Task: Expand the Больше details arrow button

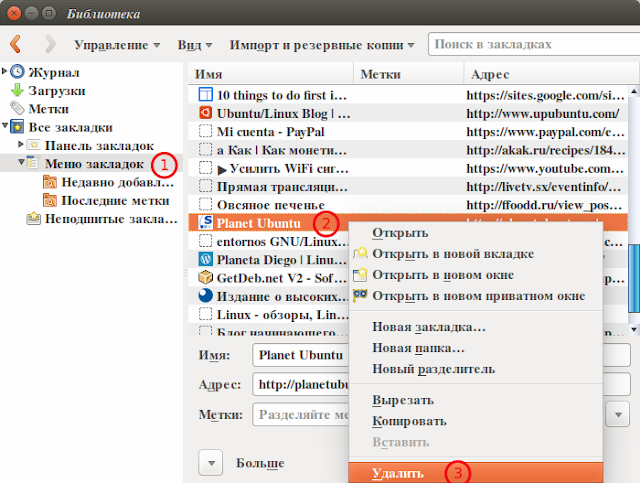Action: click(x=211, y=463)
